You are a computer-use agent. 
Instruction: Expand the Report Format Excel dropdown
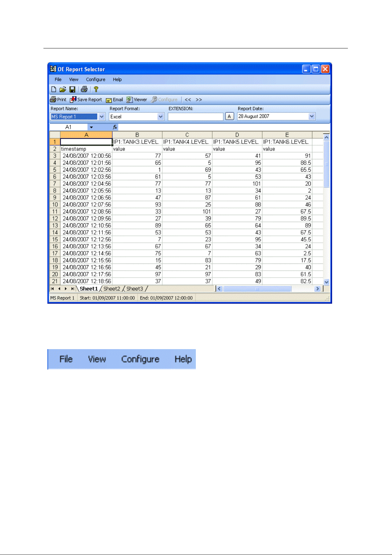(161, 117)
